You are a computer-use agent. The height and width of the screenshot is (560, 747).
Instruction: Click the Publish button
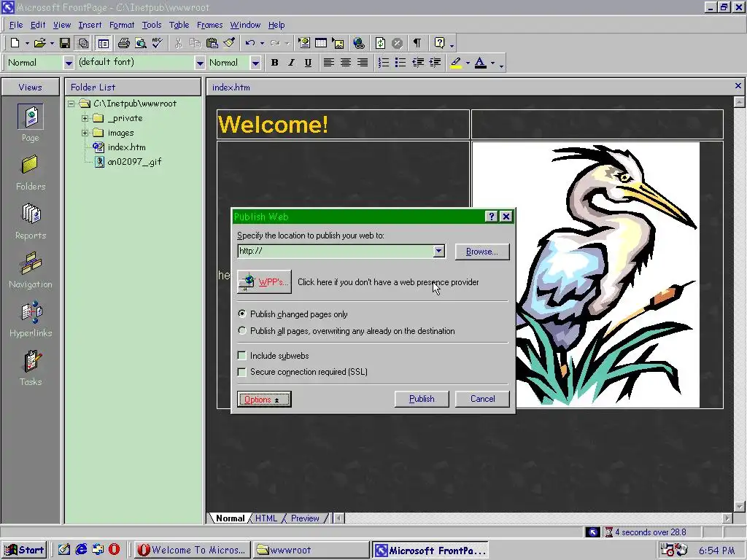422,399
